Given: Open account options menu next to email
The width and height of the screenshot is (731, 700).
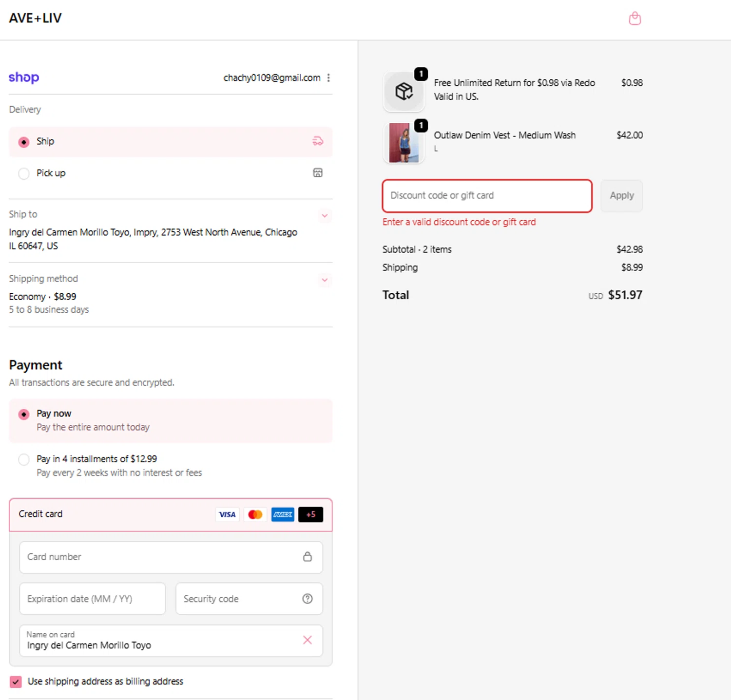Looking at the screenshot, I should [328, 78].
